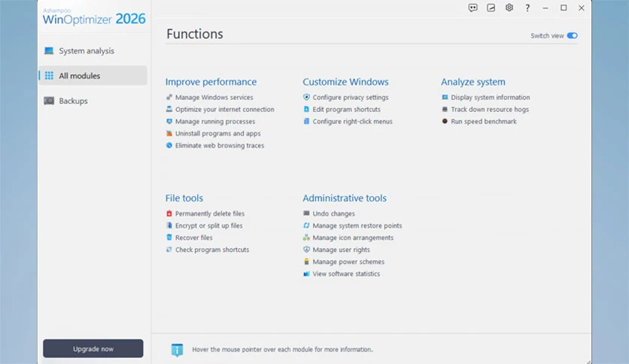Toggle the Switch view switch

click(x=572, y=35)
